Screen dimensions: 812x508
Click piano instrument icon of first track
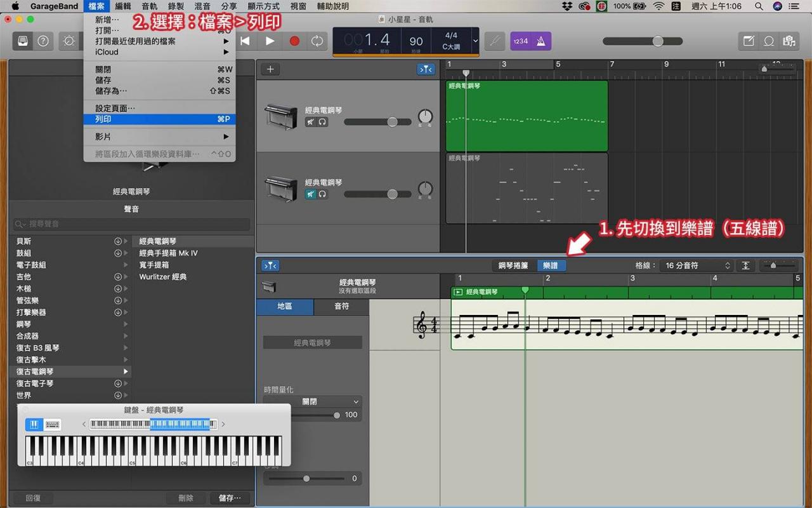click(x=280, y=117)
